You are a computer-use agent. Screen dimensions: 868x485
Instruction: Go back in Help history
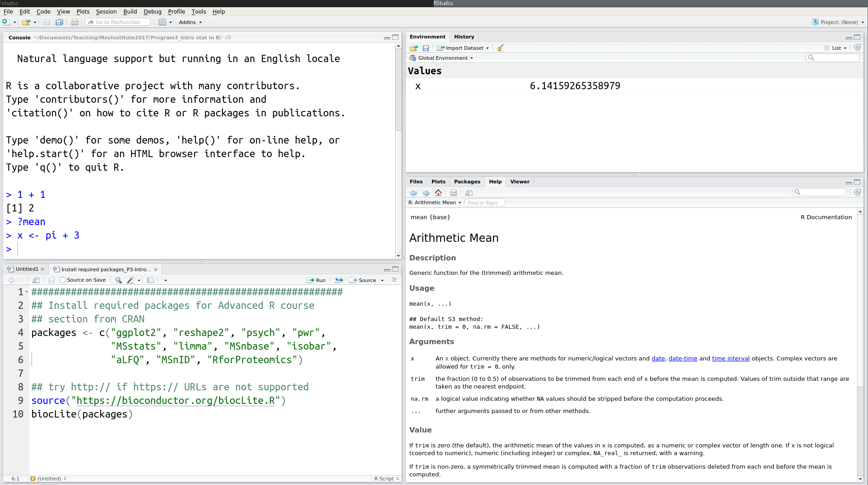pyautogui.click(x=413, y=192)
